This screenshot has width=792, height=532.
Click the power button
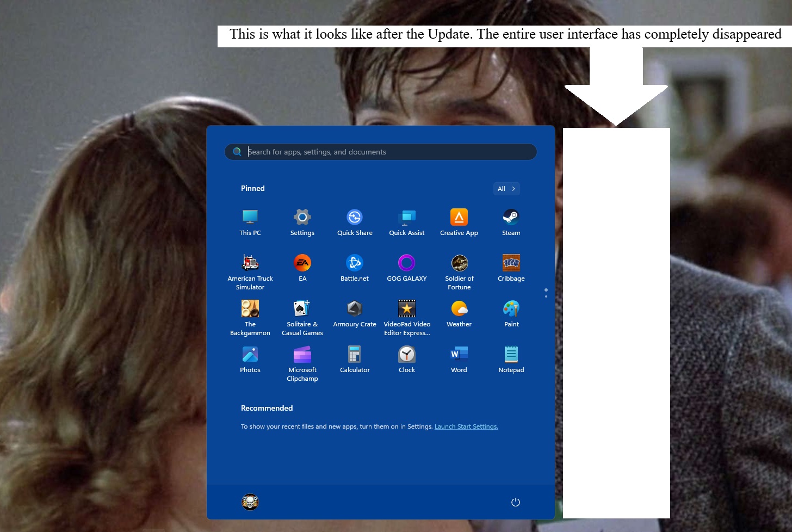tap(516, 502)
